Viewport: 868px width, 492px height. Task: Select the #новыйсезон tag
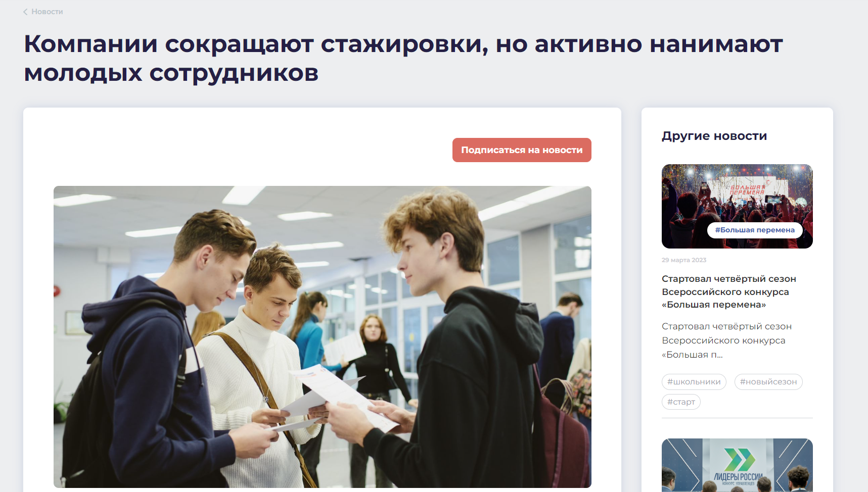[x=768, y=382]
